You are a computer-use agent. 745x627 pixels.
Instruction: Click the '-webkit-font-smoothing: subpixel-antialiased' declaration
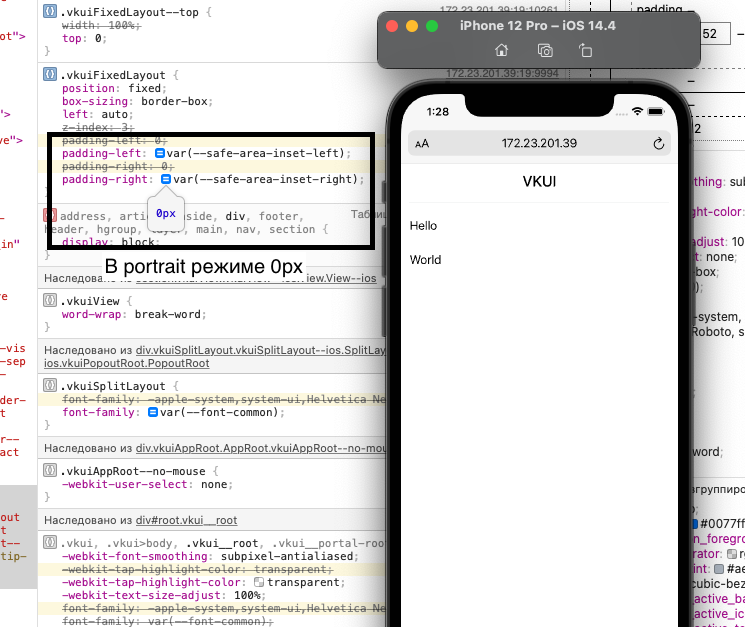click(210, 556)
